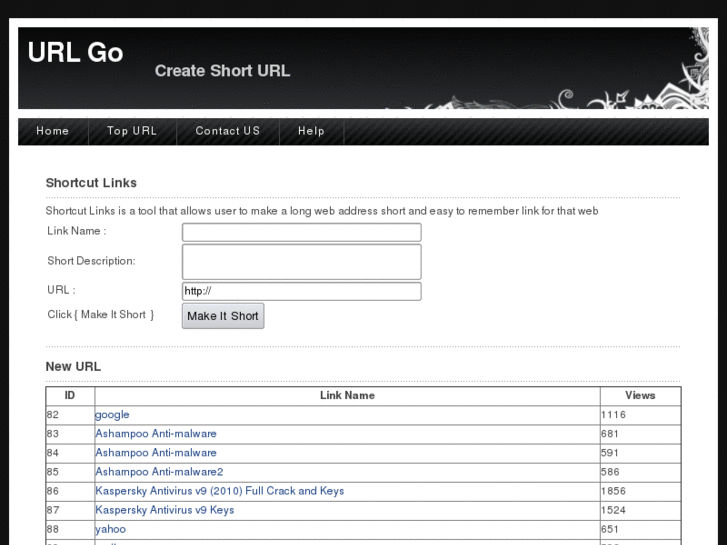The width and height of the screenshot is (727, 545).
Task: Select the ID column header
Action: [70, 396]
